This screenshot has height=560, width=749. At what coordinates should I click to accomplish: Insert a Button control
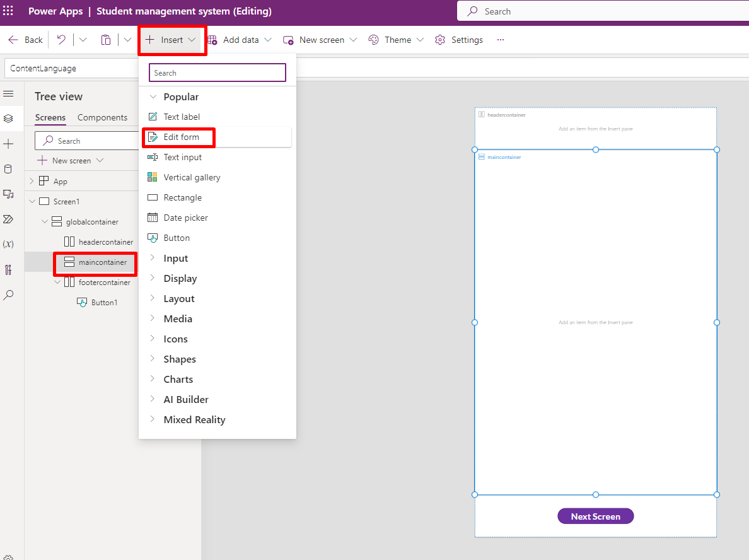point(177,238)
